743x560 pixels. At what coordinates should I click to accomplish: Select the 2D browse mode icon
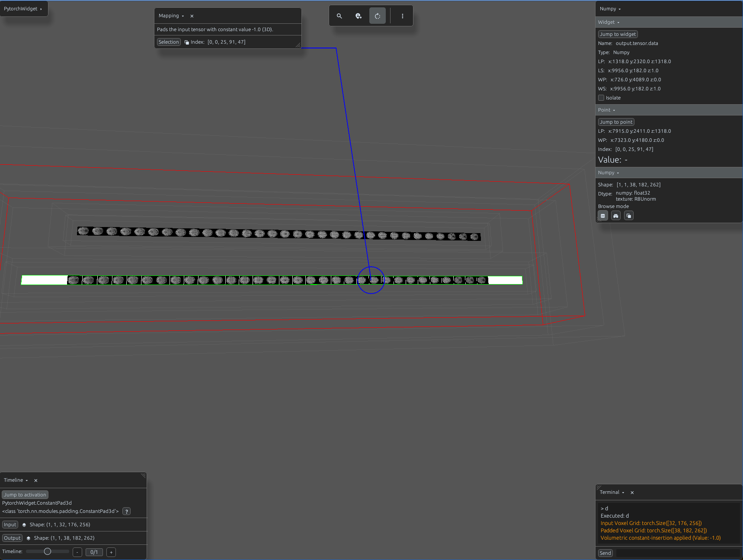pyautogui.click(x=603, y=216)
